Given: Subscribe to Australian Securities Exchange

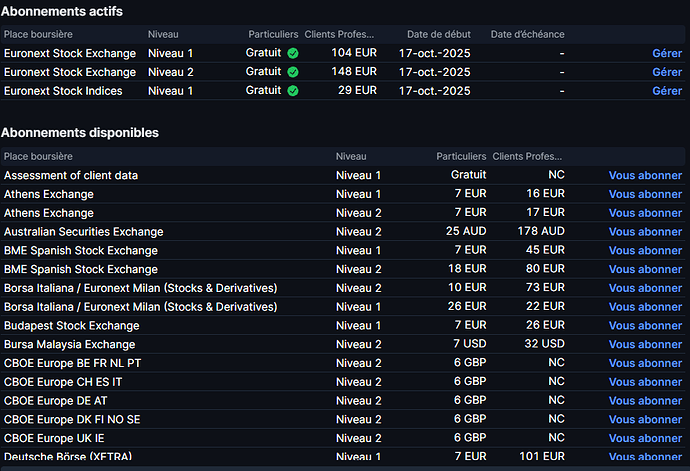Looking at the screenshot, I should click(x=645, y=232).
